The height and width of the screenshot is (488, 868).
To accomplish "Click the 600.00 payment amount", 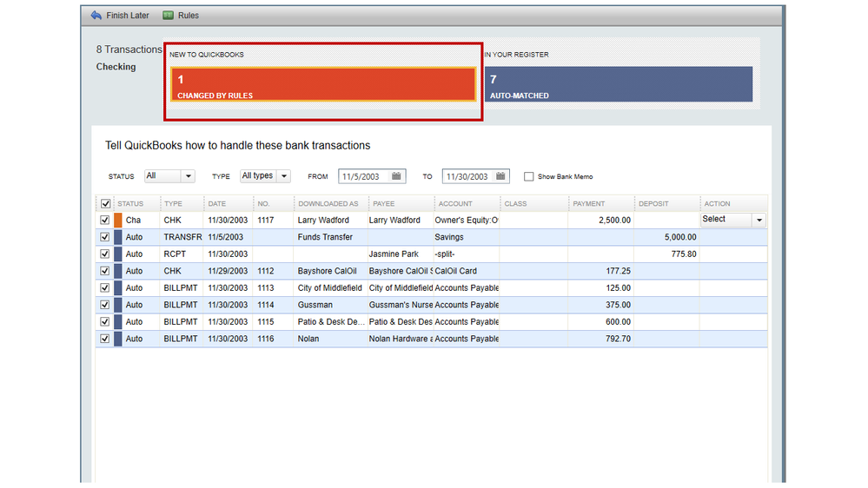I will (x=618, y=321).
